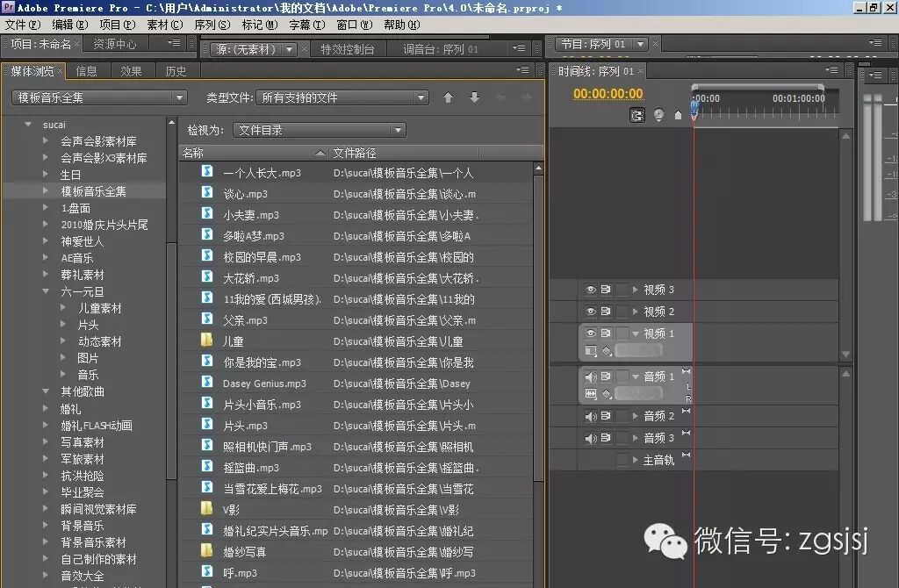
Task: Collapse the 音频 1 track triangle
Action: pyautogui.click(x=636, y=376)
